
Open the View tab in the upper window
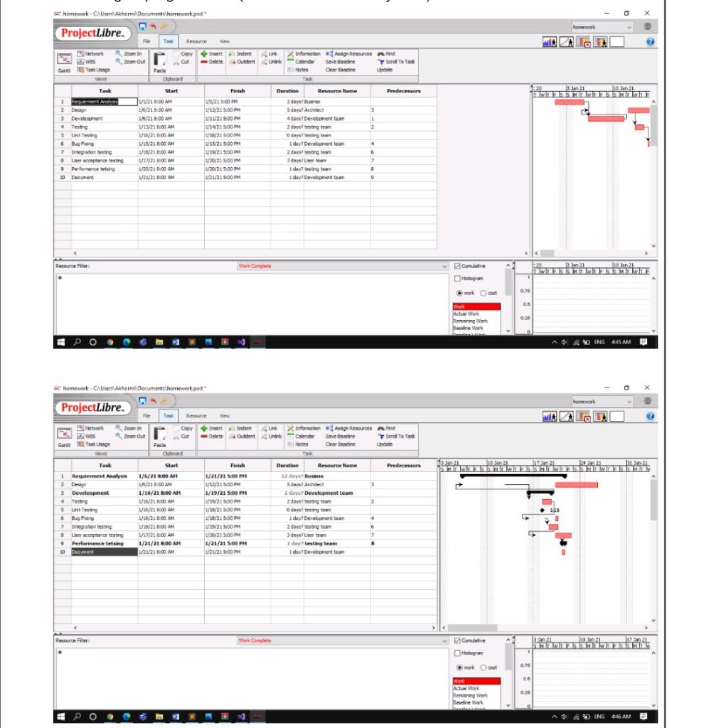(225, 41)
